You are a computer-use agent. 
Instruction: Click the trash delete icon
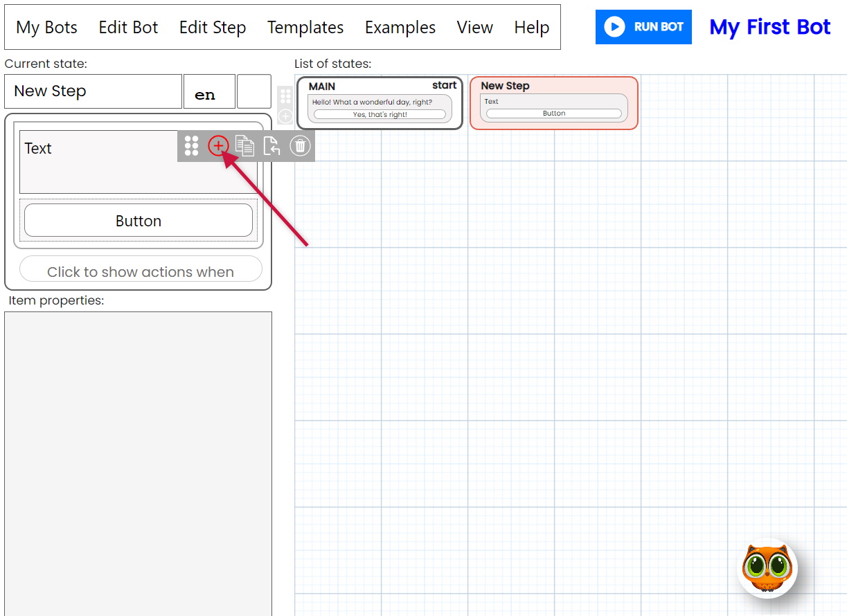300,145
